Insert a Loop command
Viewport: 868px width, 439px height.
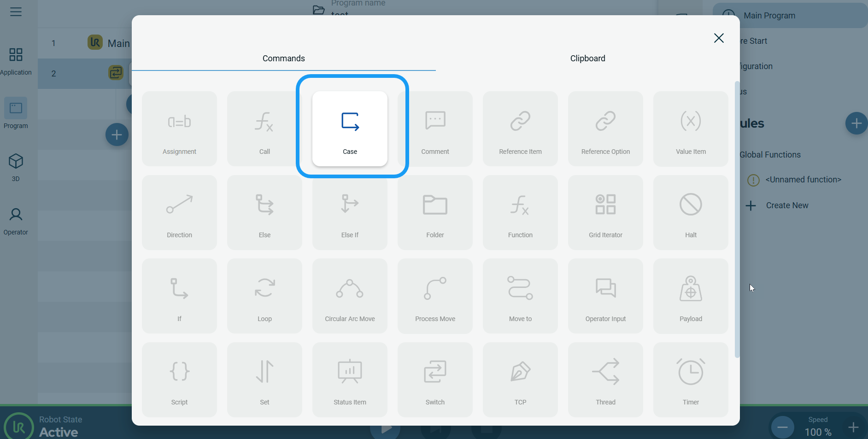pyautogui.click(x=264, y=296)
